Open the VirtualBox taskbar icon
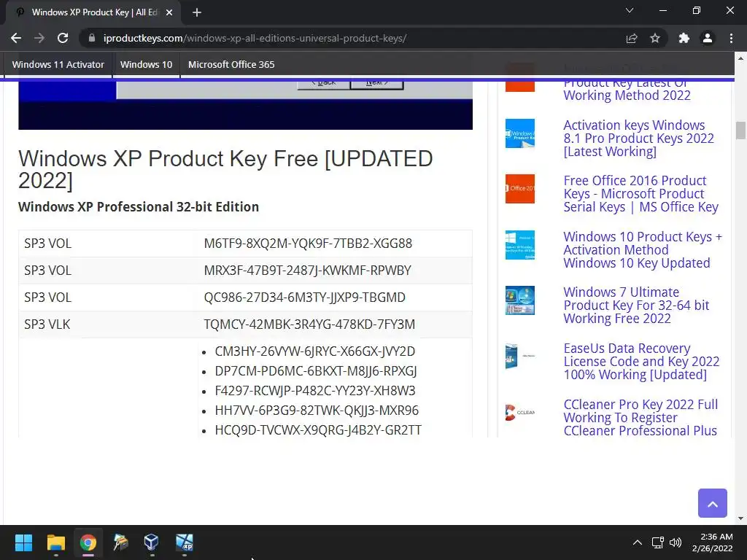Viewport: 747px width, 560px height. pos(151,542)
